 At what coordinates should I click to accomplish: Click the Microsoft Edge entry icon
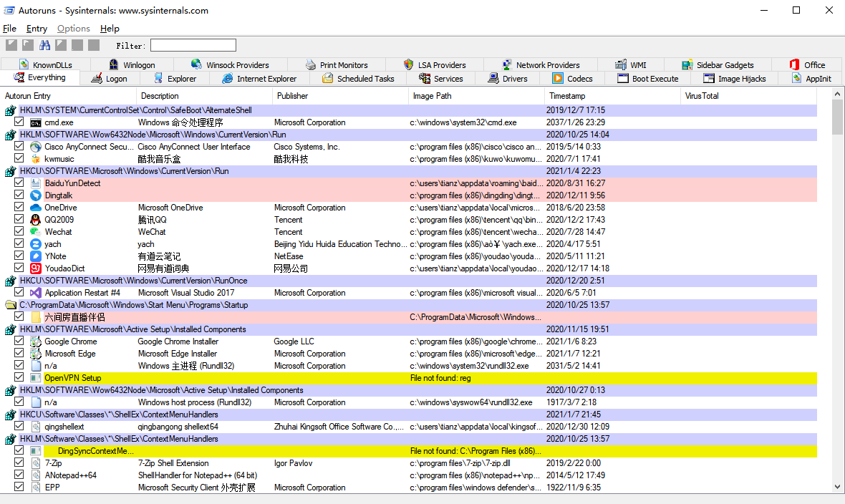point(36,354)
